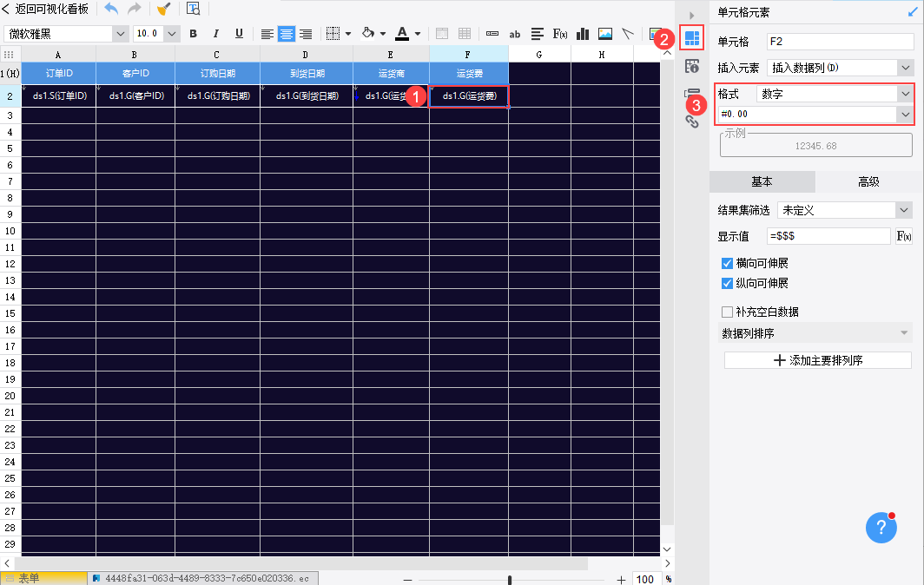
Task: Expand fill color dropdown arrow
Action: coord(383,34)
